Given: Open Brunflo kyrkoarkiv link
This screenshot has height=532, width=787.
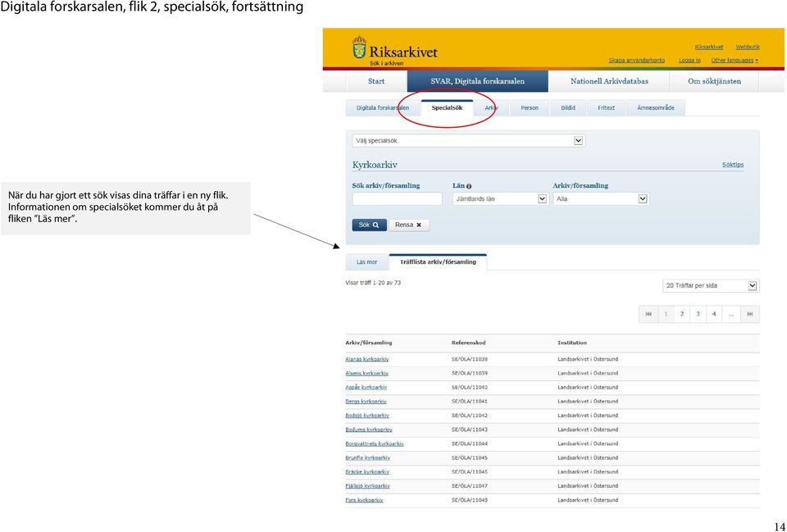Looking at the screenshot, I should click(367, 457).
